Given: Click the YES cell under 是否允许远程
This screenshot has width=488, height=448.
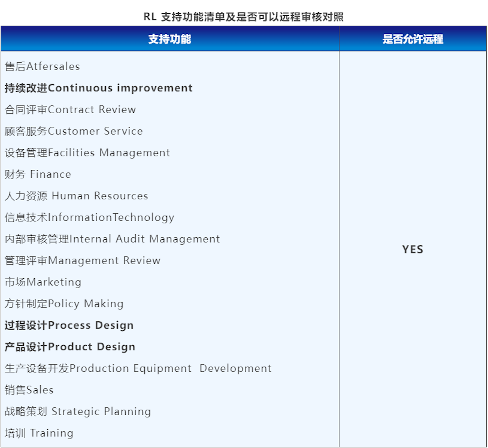Looking at the screenshot, I should click(413, 250).
